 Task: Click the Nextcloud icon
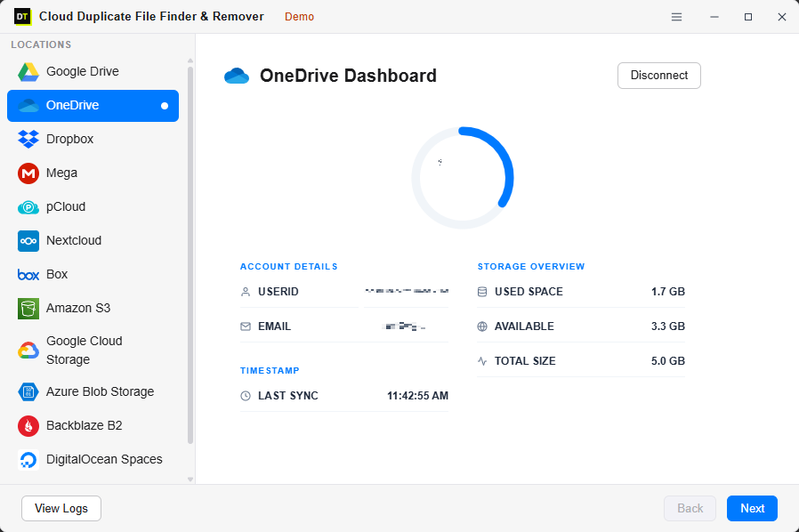(28, 241)
